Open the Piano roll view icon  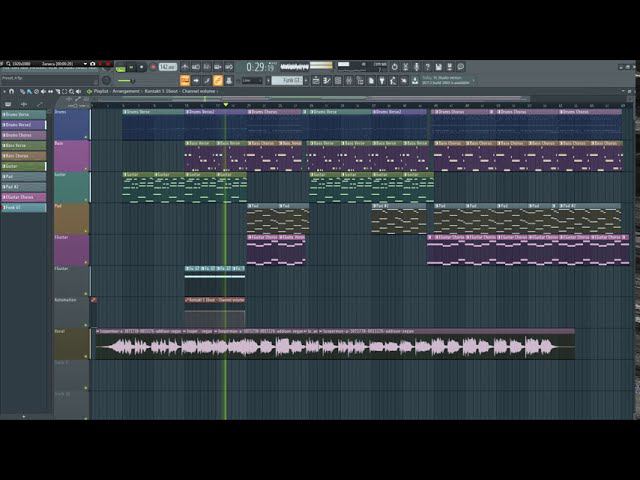[x=327, y=80]
